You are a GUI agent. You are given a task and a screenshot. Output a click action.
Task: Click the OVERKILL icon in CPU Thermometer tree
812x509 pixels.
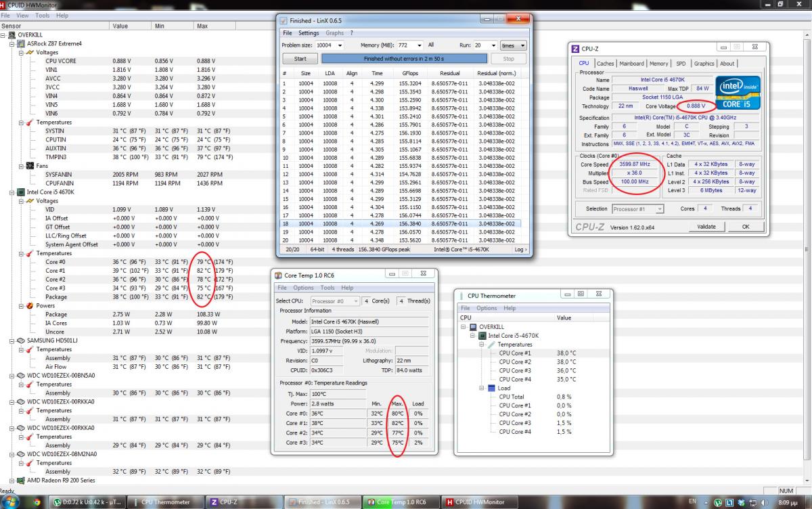point(473,327)
